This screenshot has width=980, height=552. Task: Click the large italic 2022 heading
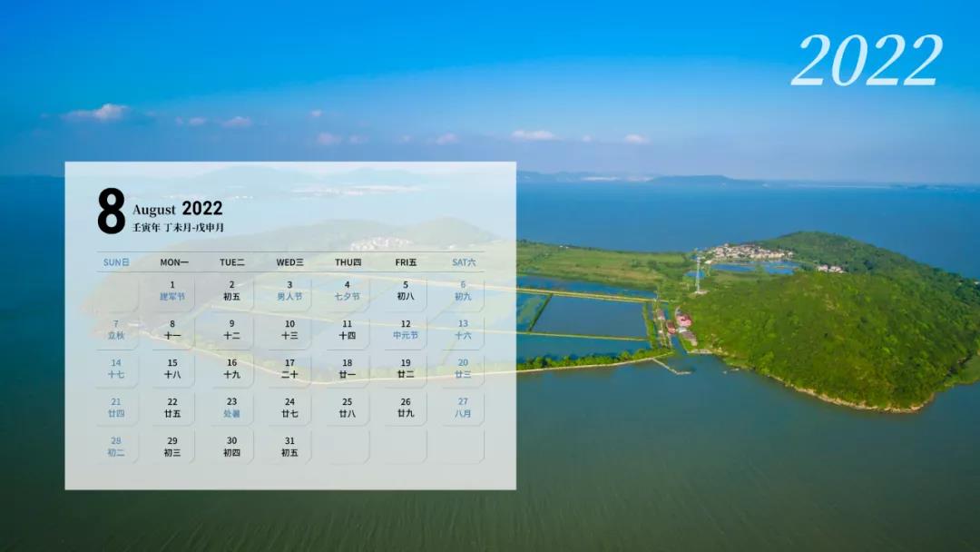click(867, 62)
